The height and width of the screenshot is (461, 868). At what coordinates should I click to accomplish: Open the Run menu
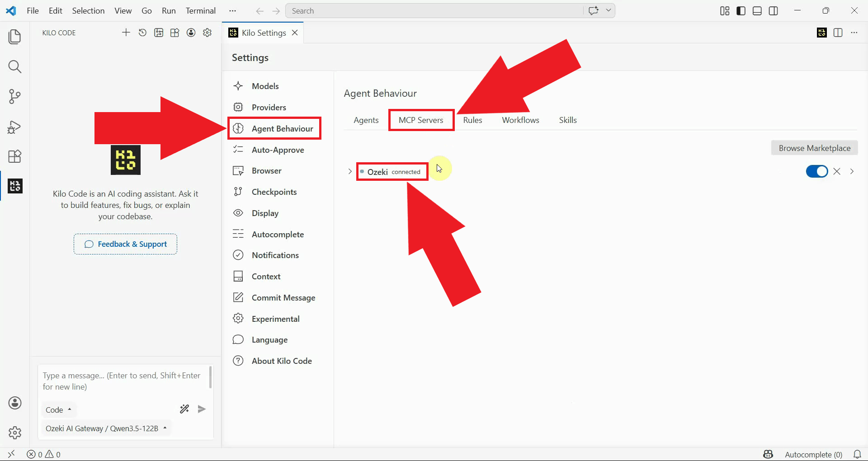pos(169,11)
